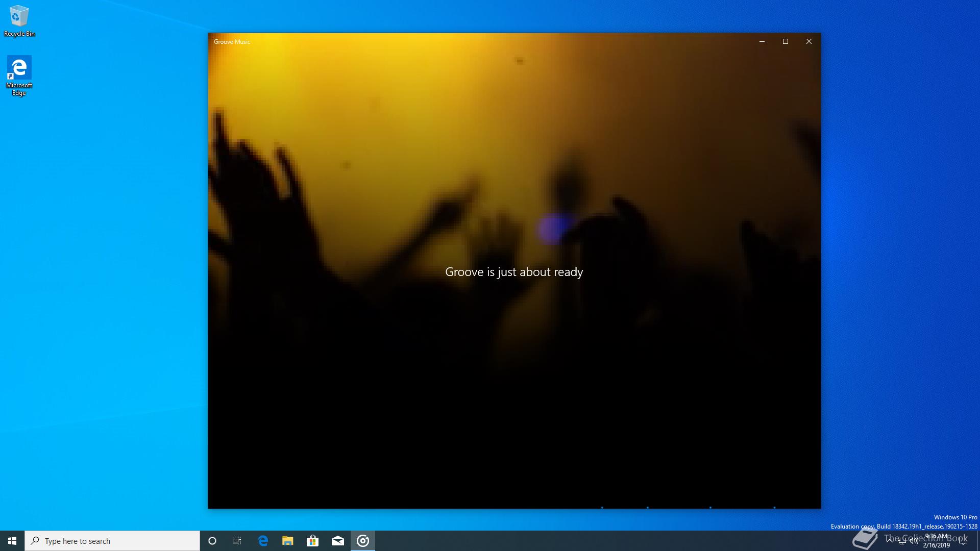The image size is (980, 551).
Task: Open the Microsoft Edge desktop shortcut
Action: (x=19, y=76)
